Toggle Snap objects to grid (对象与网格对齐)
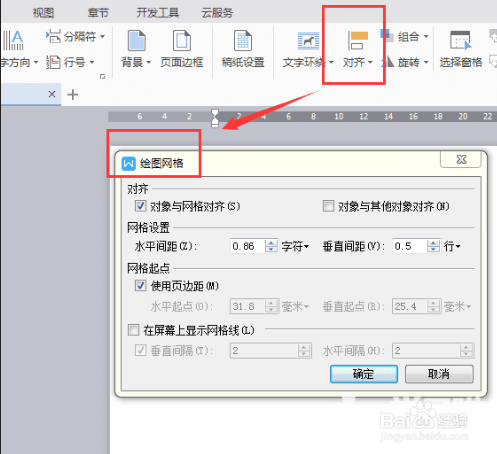This screenshot has width=497, height=454. (140, 206)
